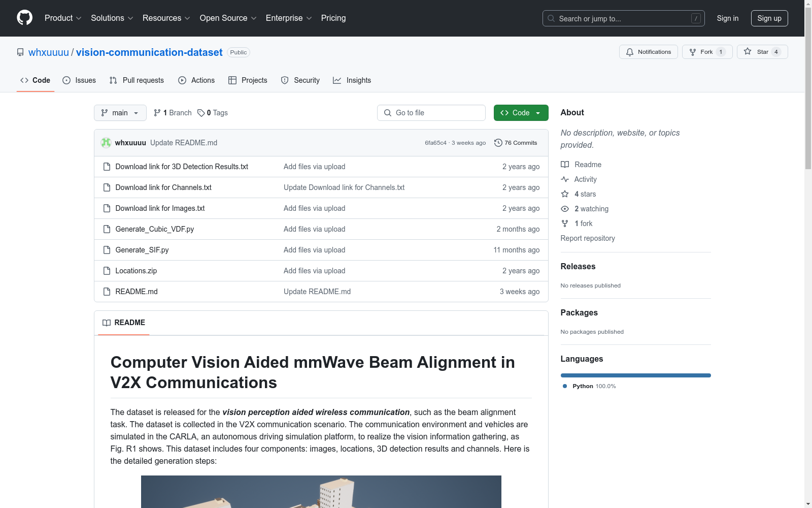Open vision-communication-dataset repository link
The image size is (812, 508).
(x=149, y=52)
